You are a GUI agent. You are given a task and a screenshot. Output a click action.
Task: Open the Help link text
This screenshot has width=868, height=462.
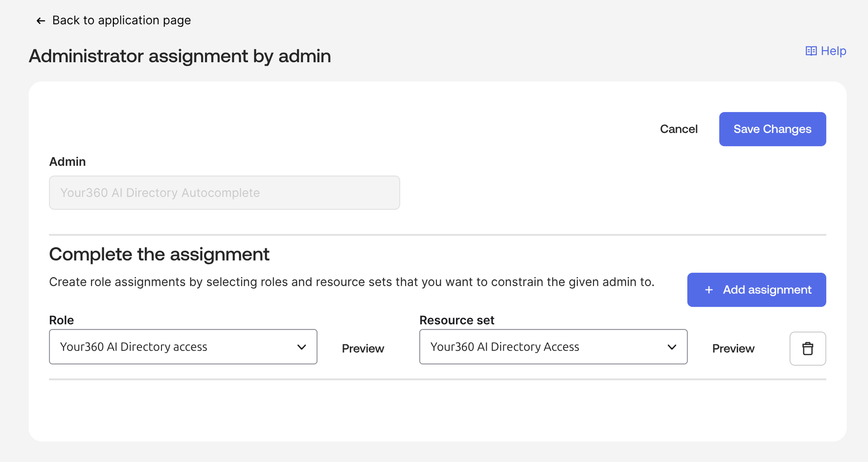click(833, 51)
